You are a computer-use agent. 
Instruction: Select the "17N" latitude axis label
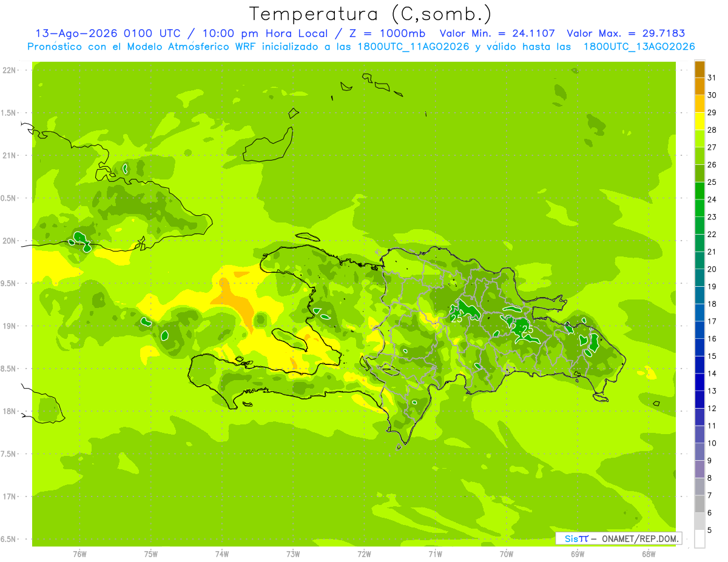pyautogui.click(x=8, y=497)
